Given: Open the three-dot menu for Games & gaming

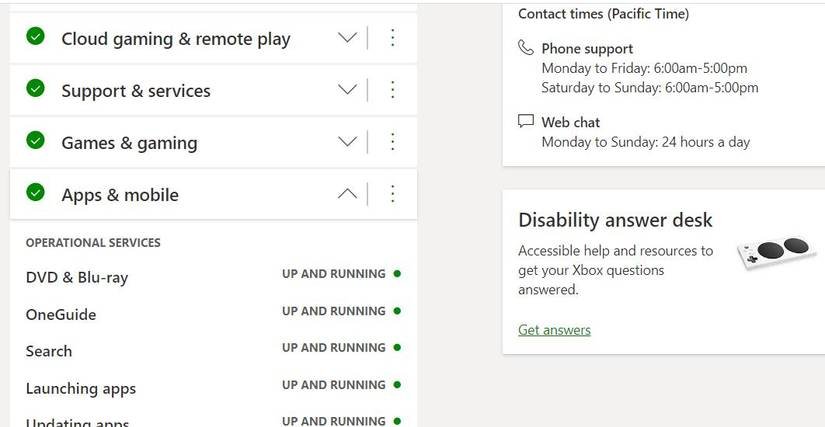Looking at the screenshot, I should tap(393, 142).
